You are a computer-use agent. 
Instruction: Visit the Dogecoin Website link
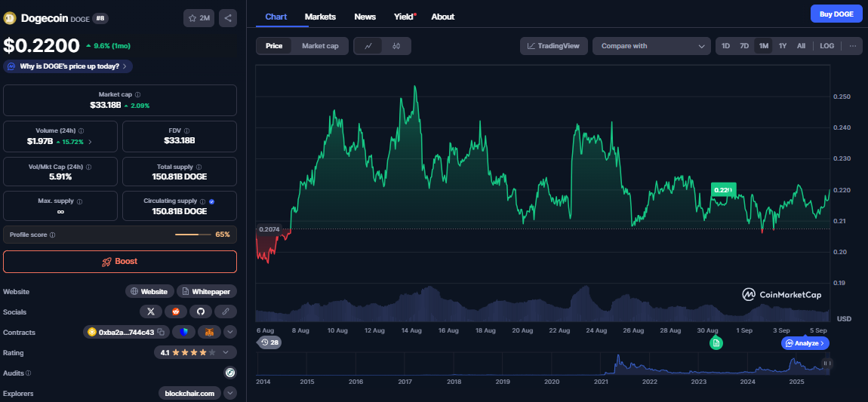click(x=149, y=291)
